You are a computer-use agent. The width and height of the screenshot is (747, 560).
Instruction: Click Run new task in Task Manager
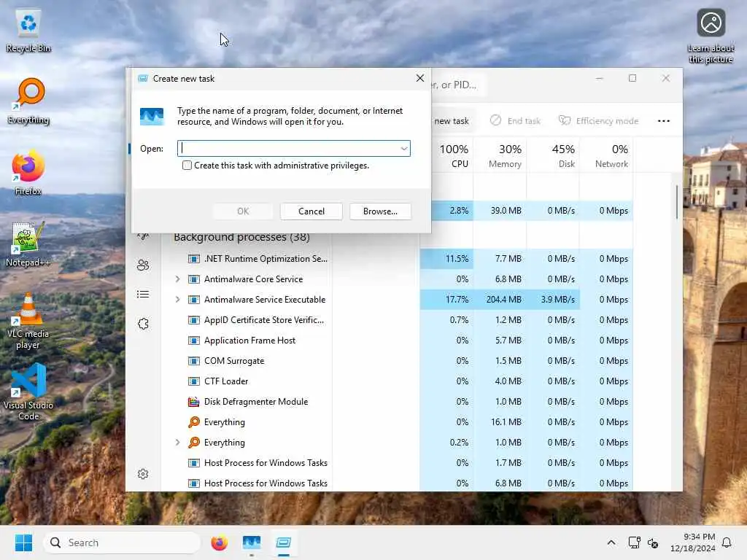pos(451,121)
